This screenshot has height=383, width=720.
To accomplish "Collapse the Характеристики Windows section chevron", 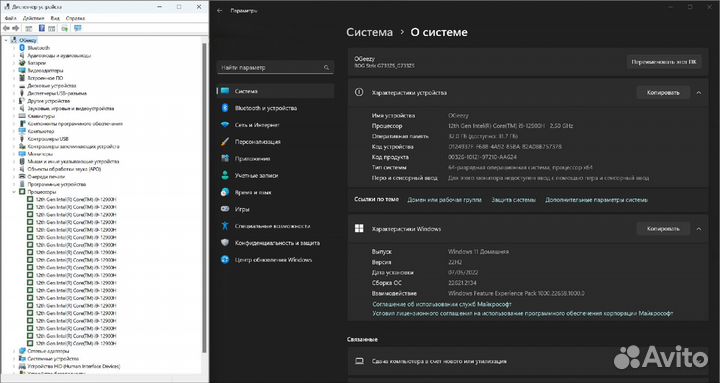I will pos(698,229).
